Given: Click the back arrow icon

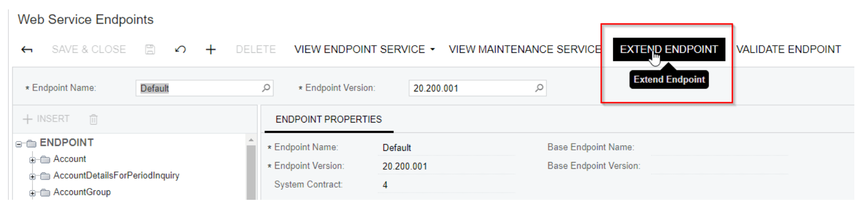Looking at the screenshot, I should [x=27, y=49].
